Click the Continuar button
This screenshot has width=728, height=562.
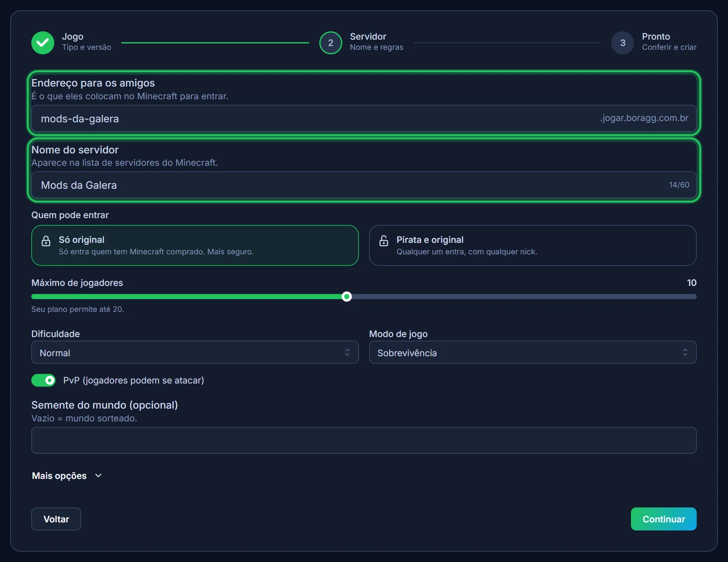tap(664, 519)
